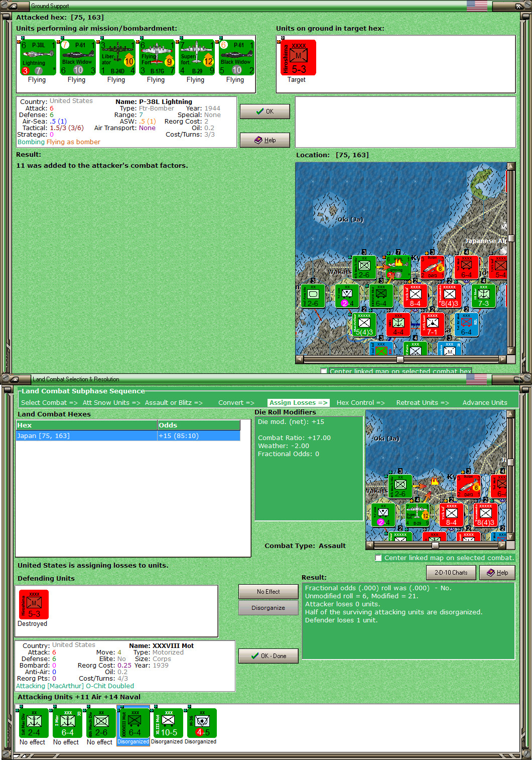Click the 7-1 red counter on upper map
Screen dimensions: 532x760
[x=432, y=324]
